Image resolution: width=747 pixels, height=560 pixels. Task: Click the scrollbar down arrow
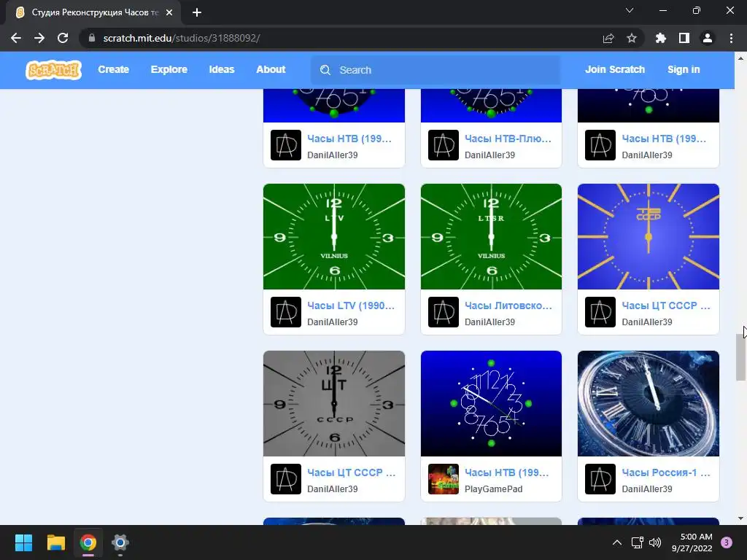pos(740,518)
